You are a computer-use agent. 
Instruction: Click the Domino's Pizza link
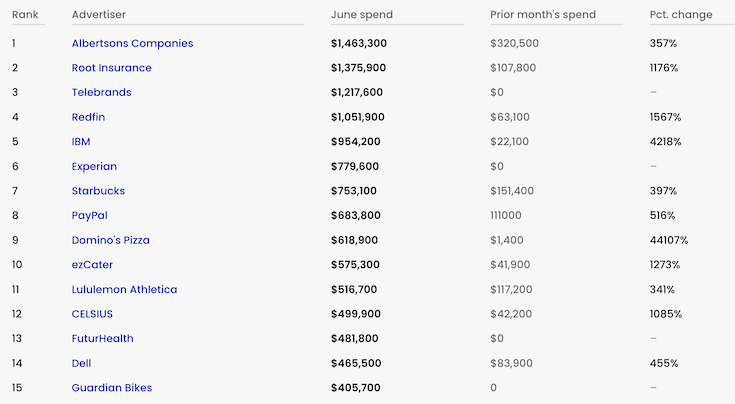pos(111,240)
